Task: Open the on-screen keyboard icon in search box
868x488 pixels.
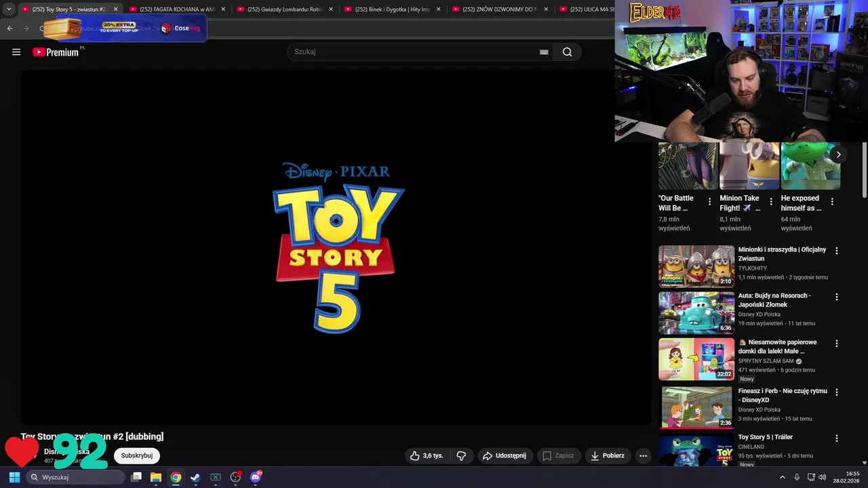Action: pyautogui.click(x=544, y=52)
